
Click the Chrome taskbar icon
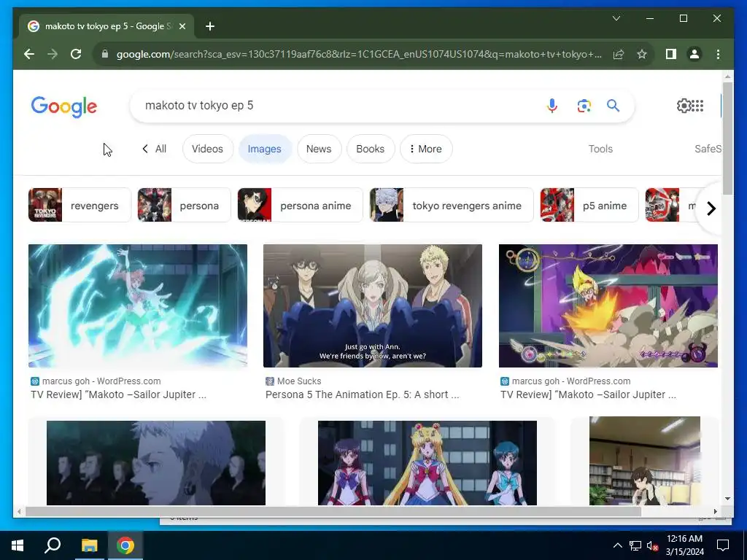(125, 545)
